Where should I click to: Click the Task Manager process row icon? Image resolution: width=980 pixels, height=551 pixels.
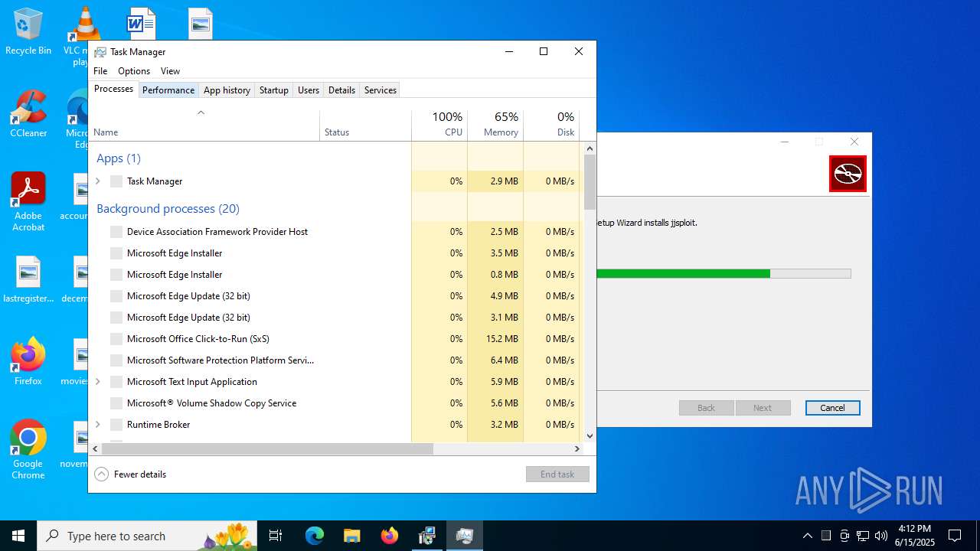116,181
